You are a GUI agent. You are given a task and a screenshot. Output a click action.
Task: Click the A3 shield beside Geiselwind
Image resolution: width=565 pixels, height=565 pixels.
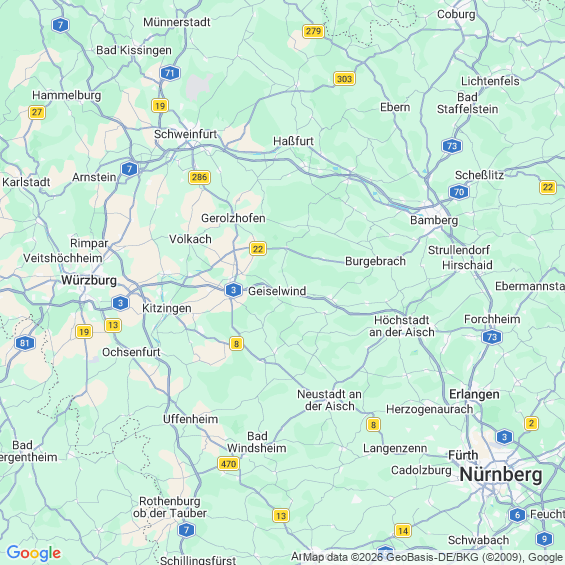pyautogui.click(x=233, y=290)
